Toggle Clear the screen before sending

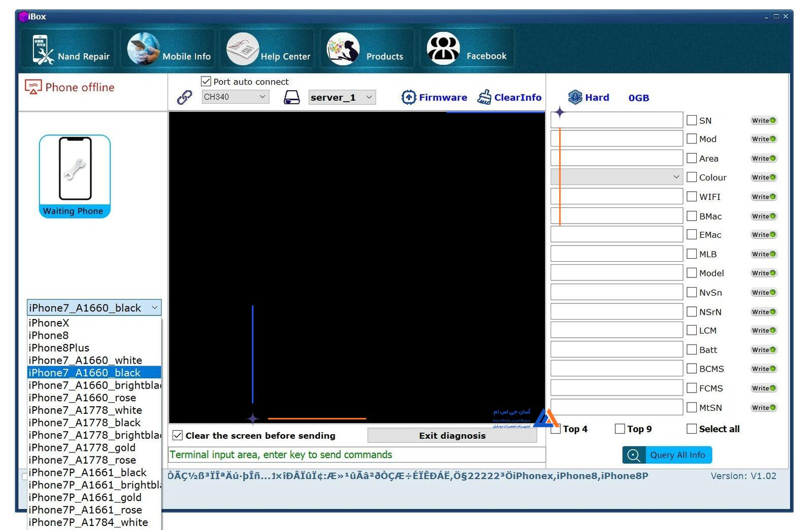pyautogui.click(x=178, y=435)
